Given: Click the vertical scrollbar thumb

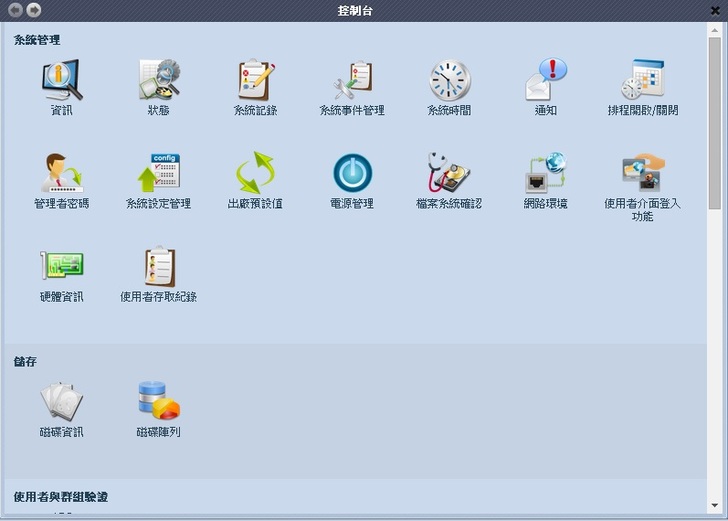Looking at the screenshot, I should point(715,124).
